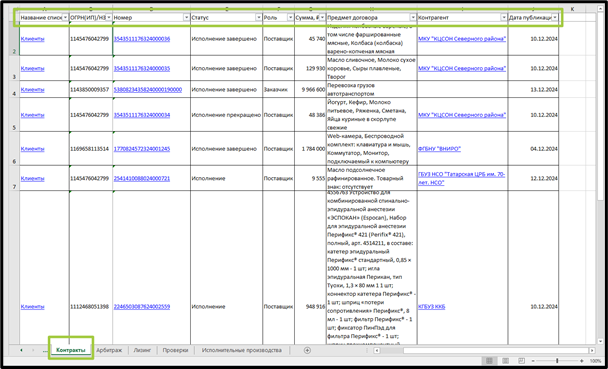608x369 pixels.
Task: Select the date cell 04.12.2024
Action: (533, 149)
